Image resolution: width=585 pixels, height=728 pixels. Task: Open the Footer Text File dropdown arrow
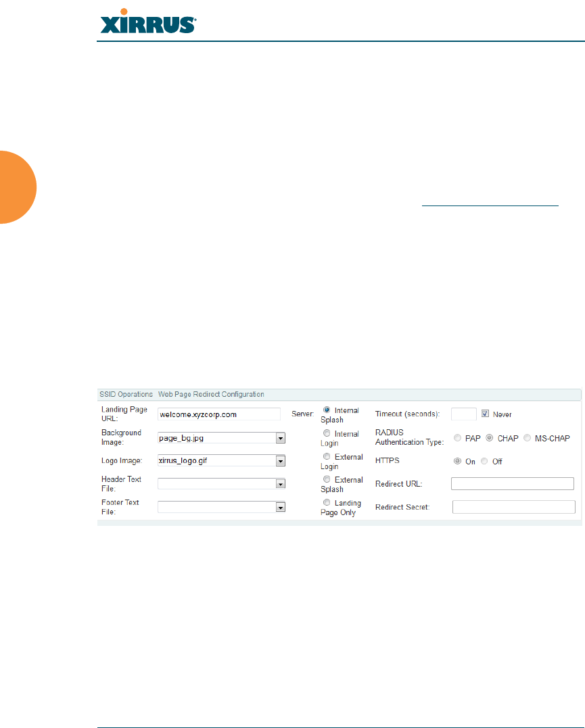pos(280,508)
